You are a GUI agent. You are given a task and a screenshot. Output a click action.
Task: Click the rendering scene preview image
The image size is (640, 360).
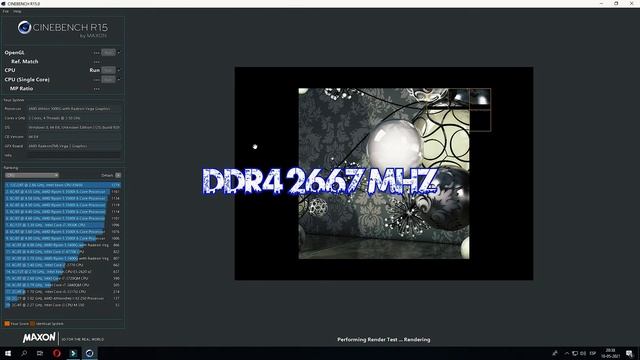pos(384,173)
